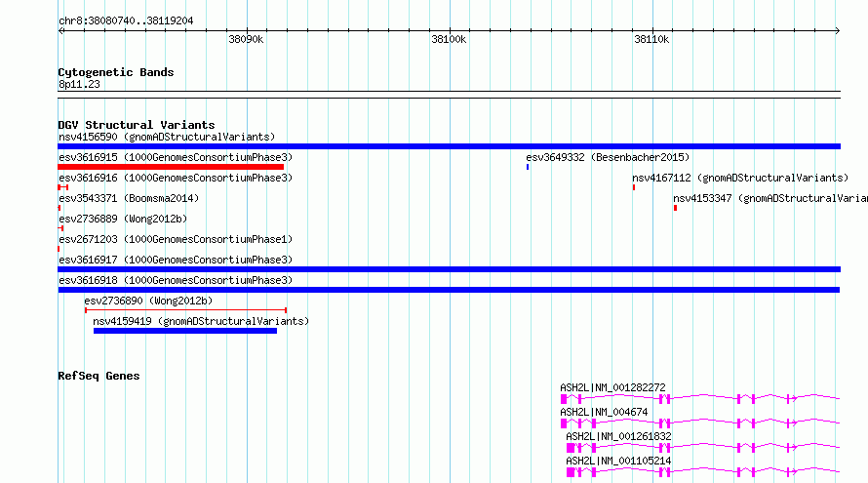This screenshot has width=868, height=483.
Task: Click the red nsv4167112 marker
Action: 634,187
